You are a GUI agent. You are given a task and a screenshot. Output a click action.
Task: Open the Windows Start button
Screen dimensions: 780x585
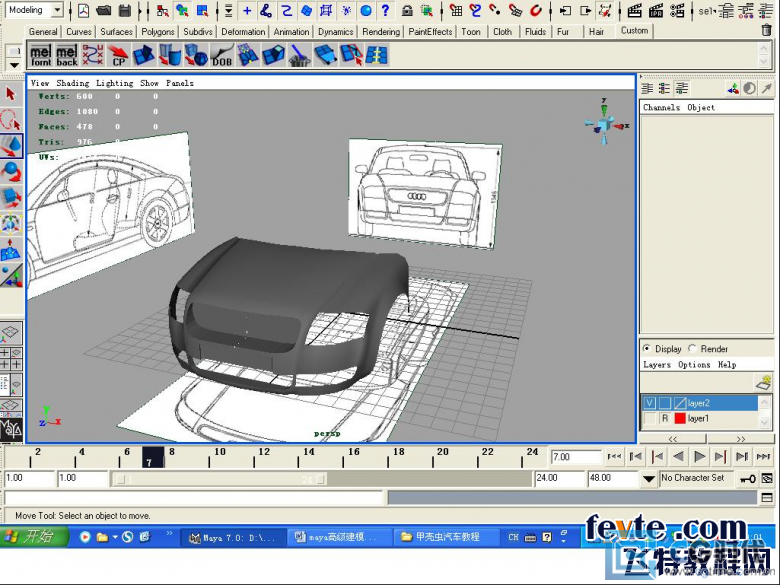(33, 537)
